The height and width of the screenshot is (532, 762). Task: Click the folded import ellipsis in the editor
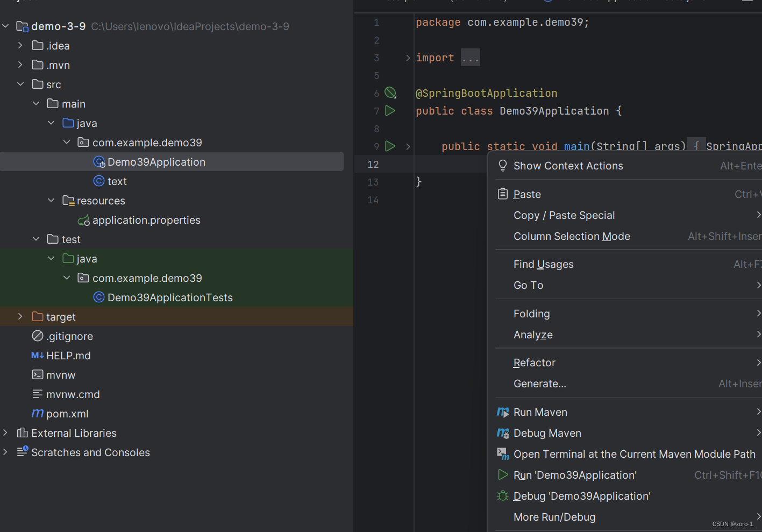(x=471, y=58)
